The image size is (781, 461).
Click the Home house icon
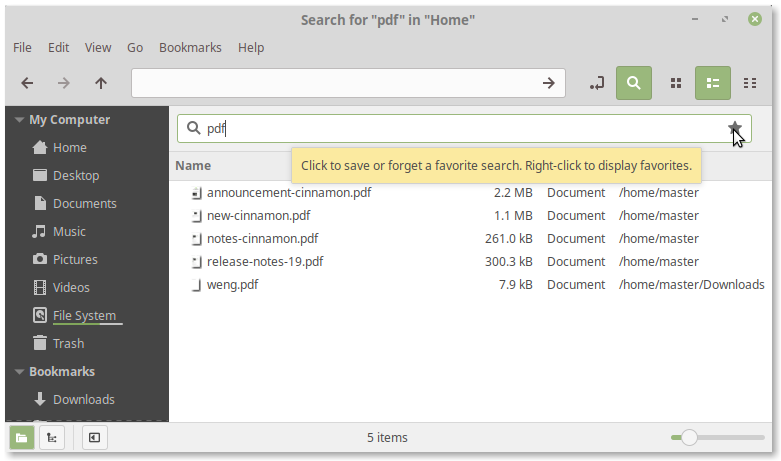point(39,147)
